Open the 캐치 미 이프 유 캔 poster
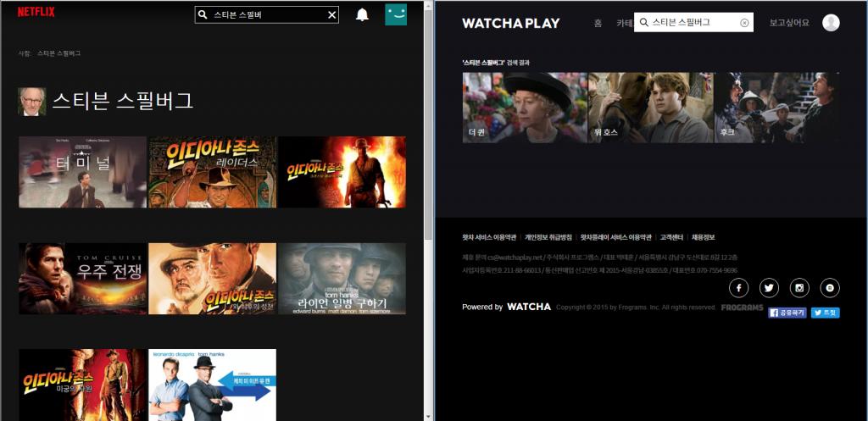868x421 pixels. tap(212, 385)
